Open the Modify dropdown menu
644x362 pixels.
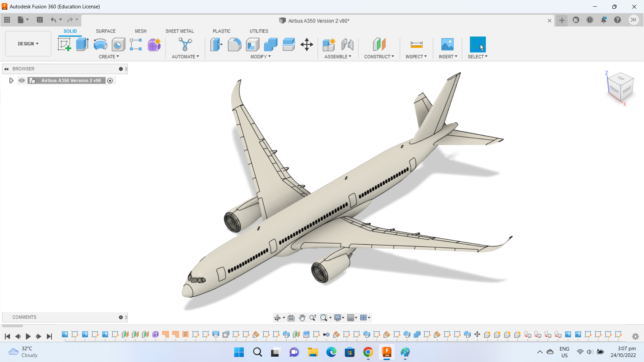tap(261, 57)
